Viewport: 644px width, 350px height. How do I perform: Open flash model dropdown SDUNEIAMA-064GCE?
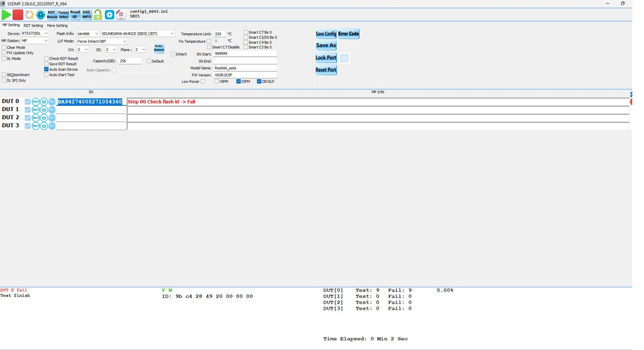(x=138, y=34)
